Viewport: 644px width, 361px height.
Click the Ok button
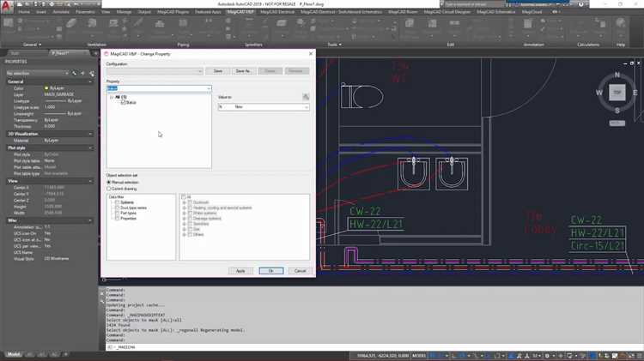(271, 271)
